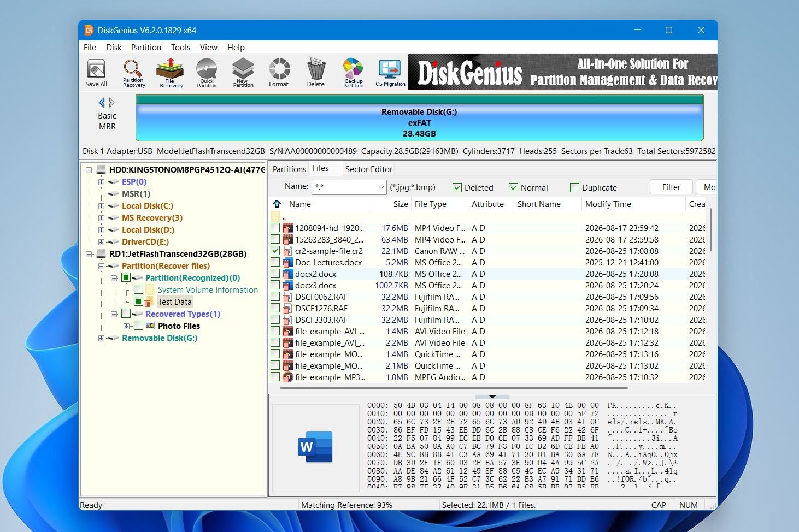Expand the Photo Files tree node

126,326
